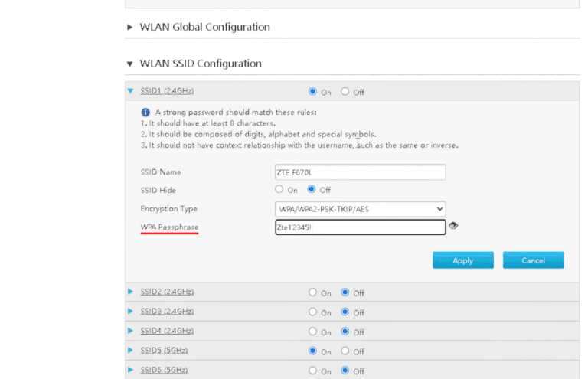This screenshot has width=588, height=379.
Task: Turn SSID Hide Off
Action: (312, 189)
